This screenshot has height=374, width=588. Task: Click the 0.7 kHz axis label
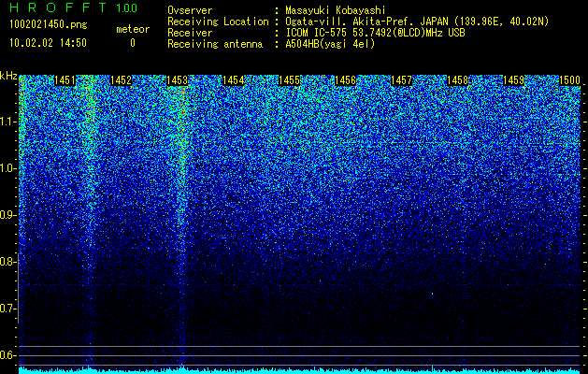click(8, 309)
